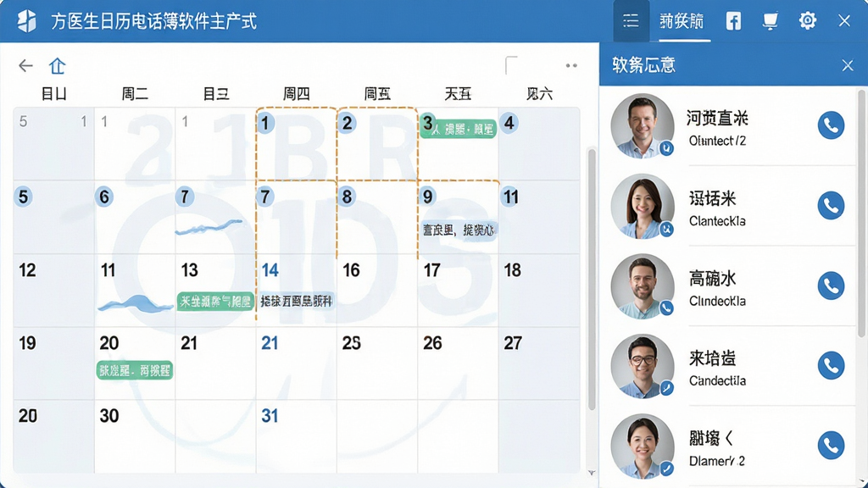This screenshot has height=488, width=868.
Task: Close the contacts side panel
Action: tap(847, 65)
